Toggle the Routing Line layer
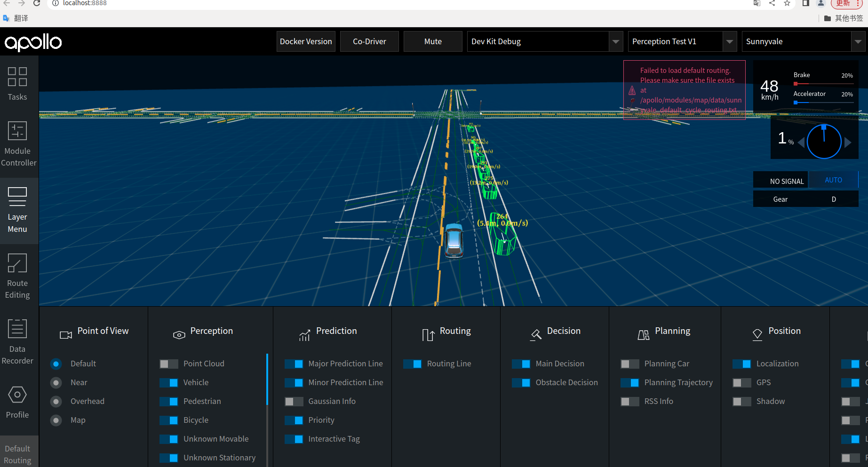The image size is (868, 467). coord(413,364)
